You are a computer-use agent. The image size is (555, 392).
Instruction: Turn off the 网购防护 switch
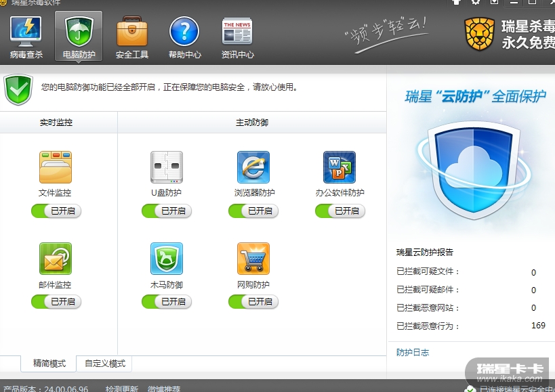pos(253,302)
